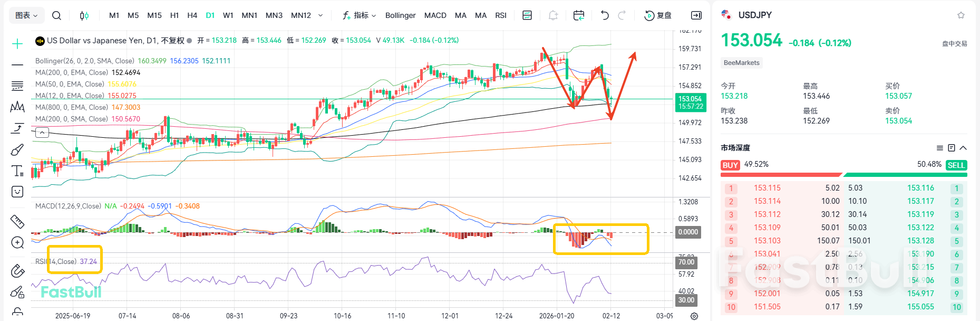Open the chart settings gear
The image size is (980, 321).
coord(694,316)
